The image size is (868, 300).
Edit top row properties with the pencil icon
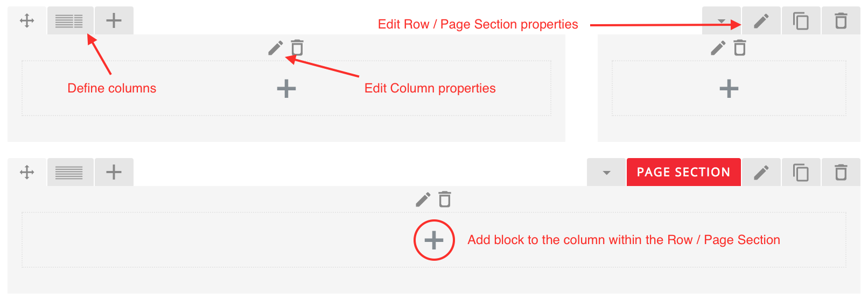coord(761,21)
